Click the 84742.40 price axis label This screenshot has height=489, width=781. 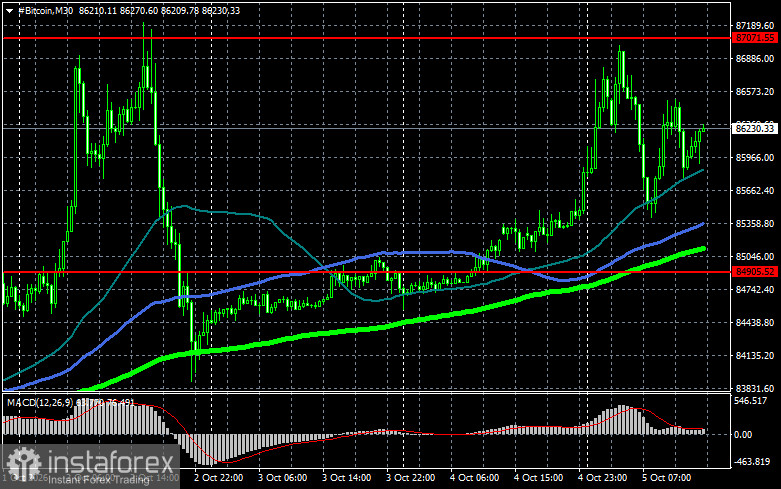pos(755,289)
